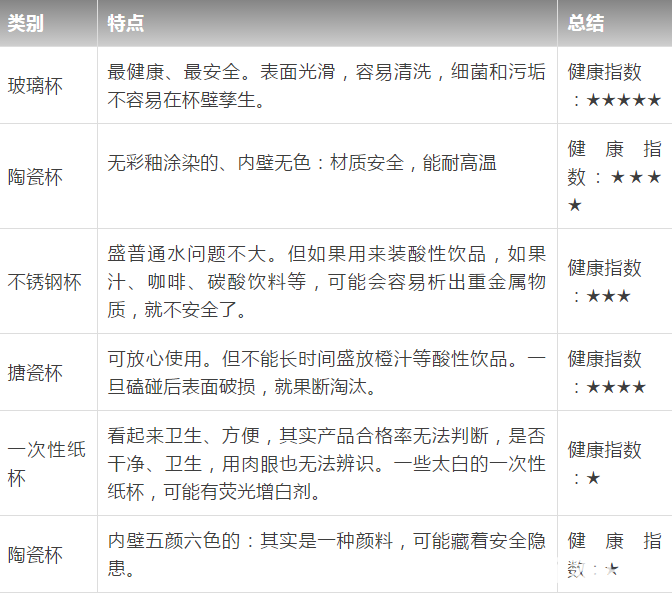This screenshot has height=593, width=672.
Task: Click the 可放心使用 description text
Action: [x=327, y=373]
